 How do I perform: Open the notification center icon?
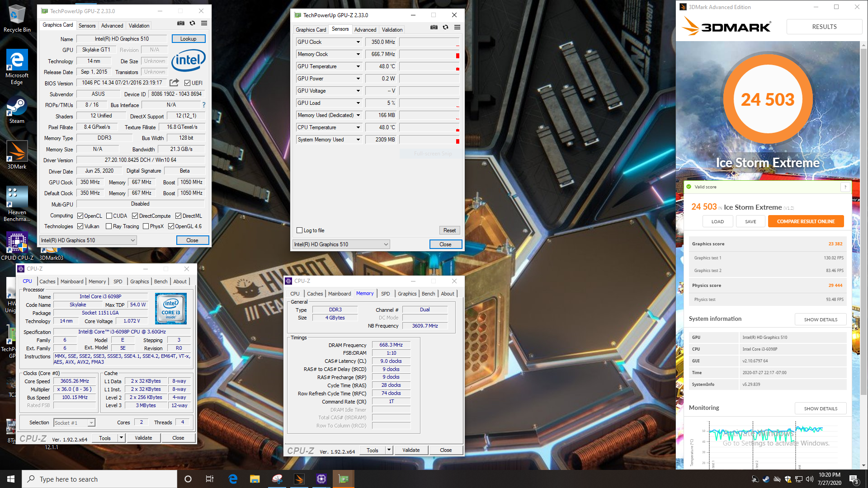coord(854,479)
